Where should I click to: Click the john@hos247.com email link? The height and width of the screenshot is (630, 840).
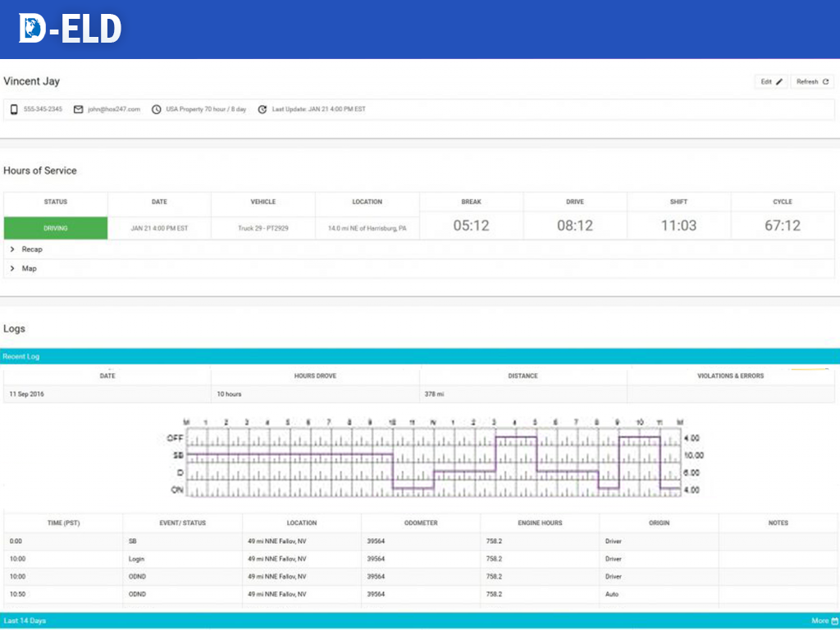(114, 109)
